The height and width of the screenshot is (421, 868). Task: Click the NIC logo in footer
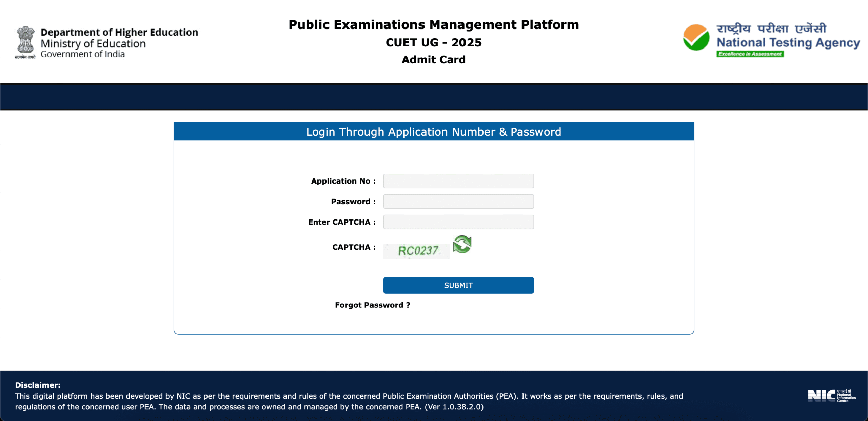[831, 396]
